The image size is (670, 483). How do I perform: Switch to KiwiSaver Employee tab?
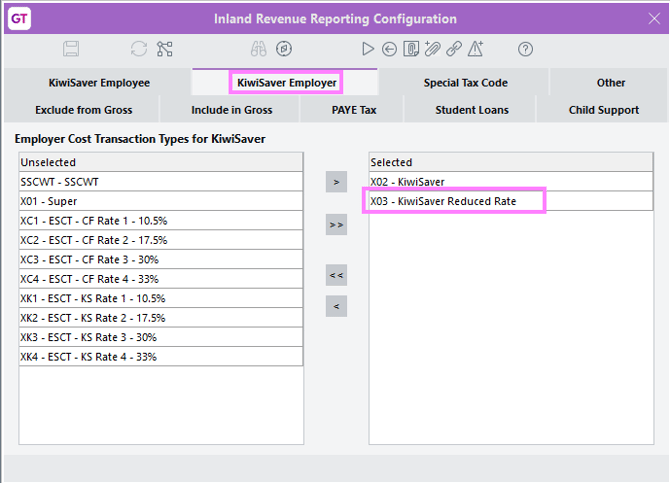coord(98,83)
